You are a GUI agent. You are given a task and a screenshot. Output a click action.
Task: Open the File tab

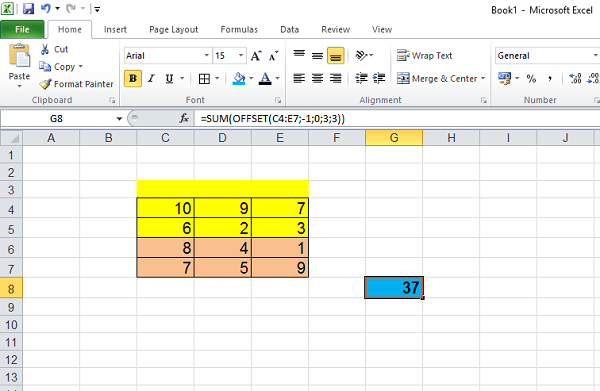22,29
